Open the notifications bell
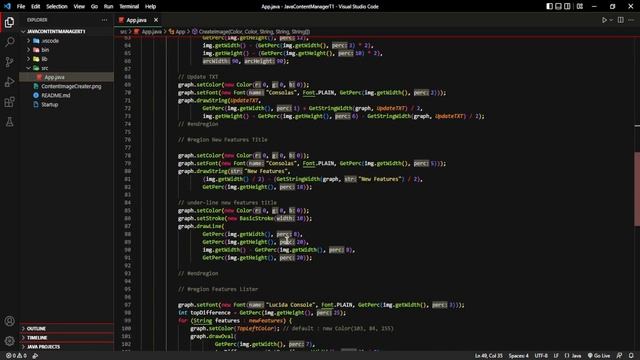This screenshot has height=360, width=640. point(631,356)
